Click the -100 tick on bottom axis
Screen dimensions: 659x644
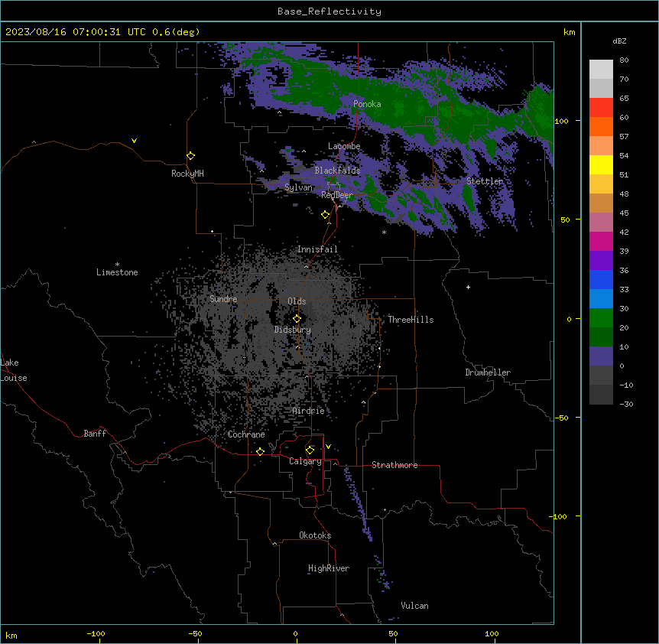pos(96,634)
